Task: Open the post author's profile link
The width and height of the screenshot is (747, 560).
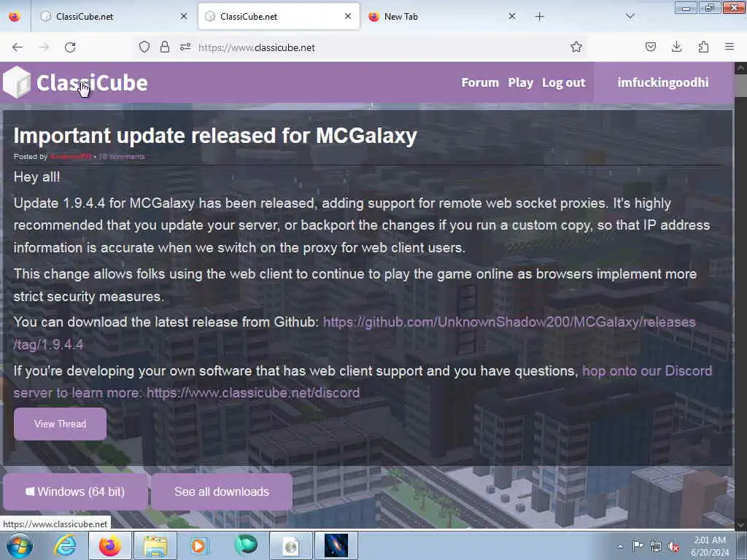Action: [x=71, y=157]
